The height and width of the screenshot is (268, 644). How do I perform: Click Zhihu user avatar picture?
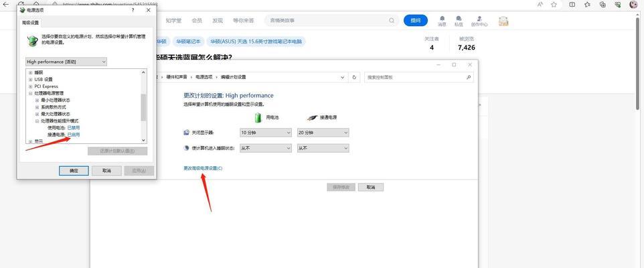pos(503,21)
